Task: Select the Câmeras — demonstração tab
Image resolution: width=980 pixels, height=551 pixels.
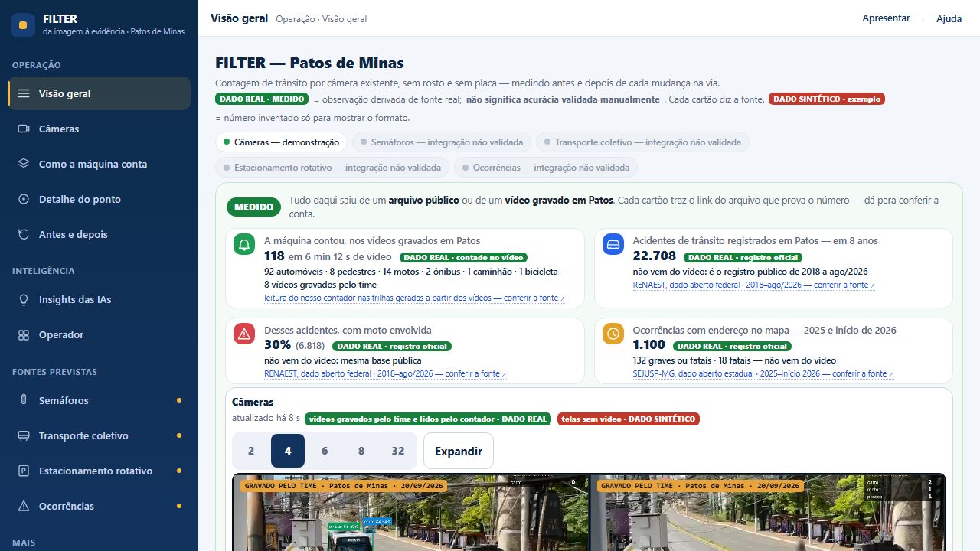Action: (x=282, y=142)
